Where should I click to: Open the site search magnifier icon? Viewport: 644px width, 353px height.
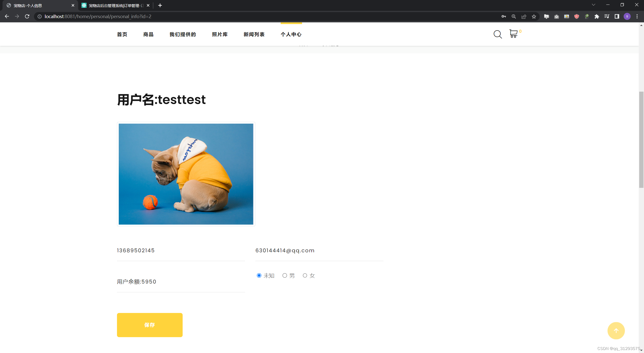coord(498,34)
